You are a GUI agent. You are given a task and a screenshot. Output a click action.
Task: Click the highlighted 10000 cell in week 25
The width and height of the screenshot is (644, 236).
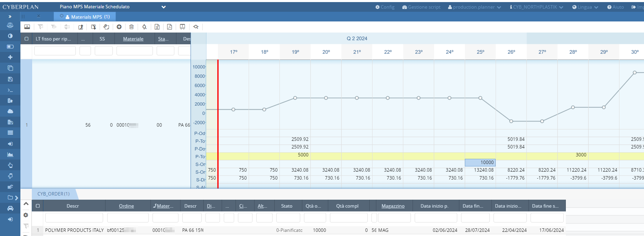click(480, 162)
